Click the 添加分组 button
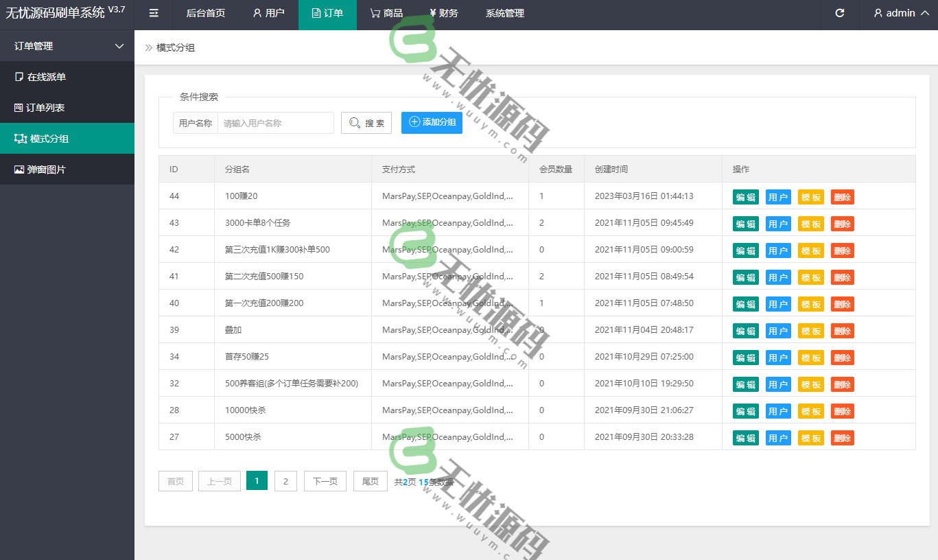This screenshot has height=560, width=938. pos(432,122)
